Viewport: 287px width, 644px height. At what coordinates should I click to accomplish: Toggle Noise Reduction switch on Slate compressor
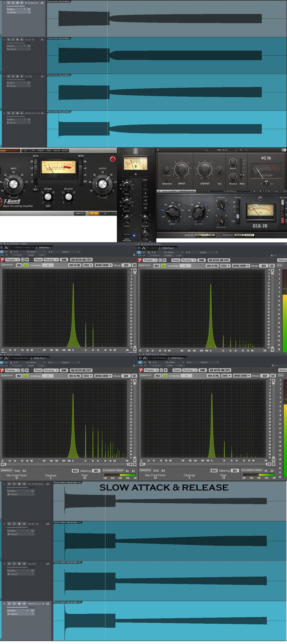click(127, 235)
